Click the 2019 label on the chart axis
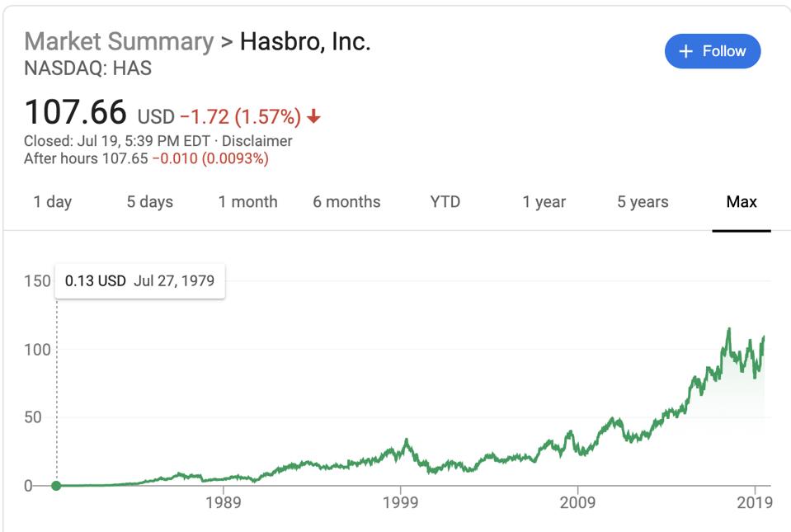The height and width of the screenshot is (532, 791). 755,502
